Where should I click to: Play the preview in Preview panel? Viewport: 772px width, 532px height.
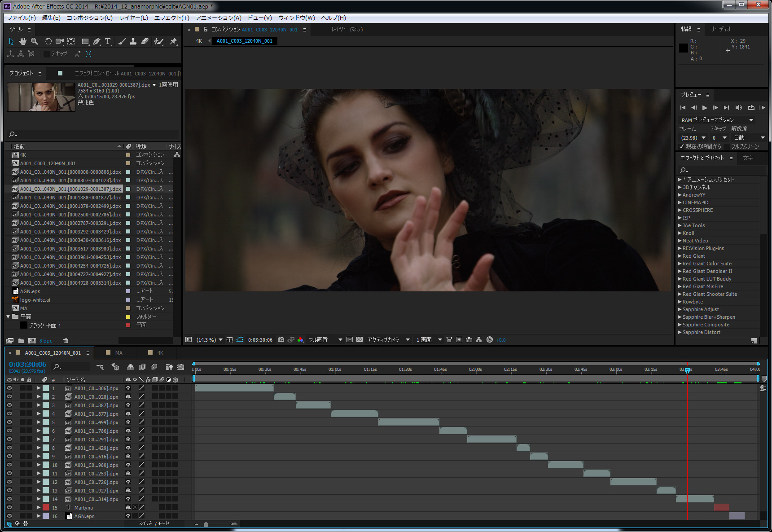(705, 108)
